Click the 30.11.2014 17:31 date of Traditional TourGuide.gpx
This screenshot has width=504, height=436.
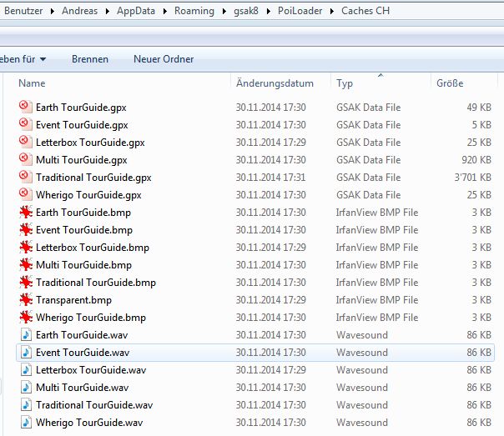pos(270,178)
